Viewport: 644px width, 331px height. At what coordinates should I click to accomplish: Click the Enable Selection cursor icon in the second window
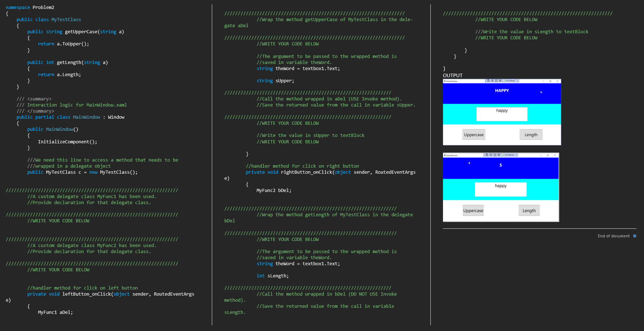[x=491, y=155]
